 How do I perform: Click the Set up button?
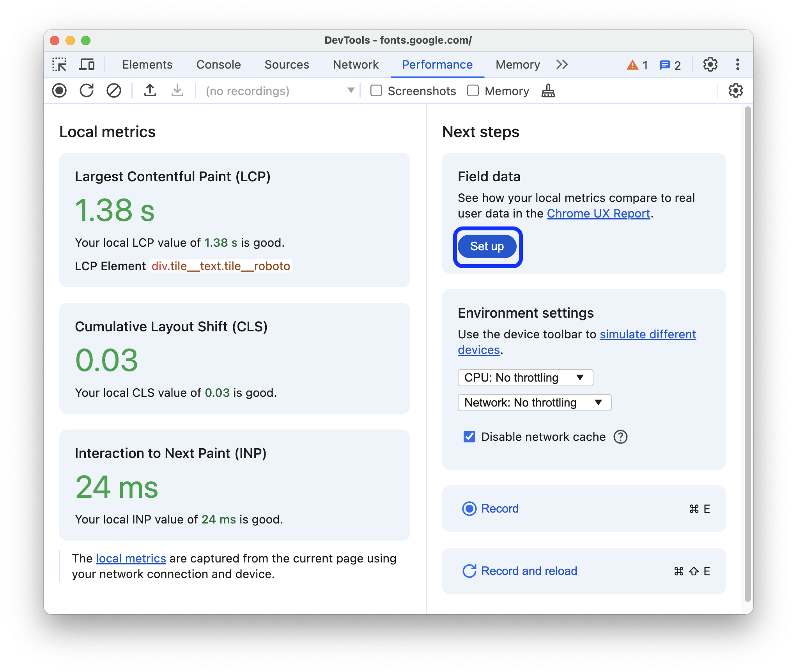[x=487, y=247]
